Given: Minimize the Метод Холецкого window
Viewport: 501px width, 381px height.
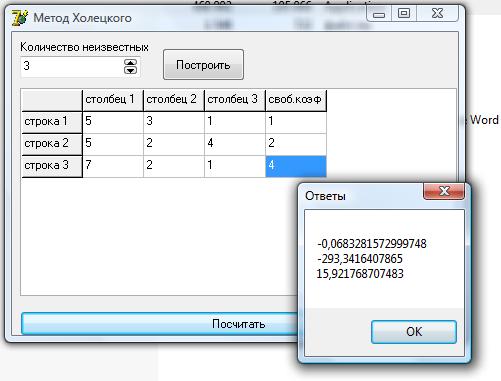Looking at the screenshot, I should pos(379,14).
